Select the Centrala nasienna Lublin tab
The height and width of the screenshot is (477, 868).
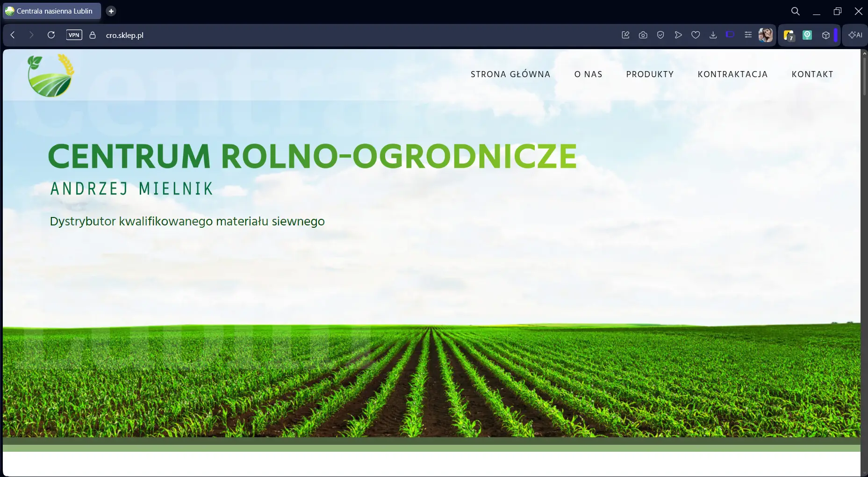coord(52,11)
